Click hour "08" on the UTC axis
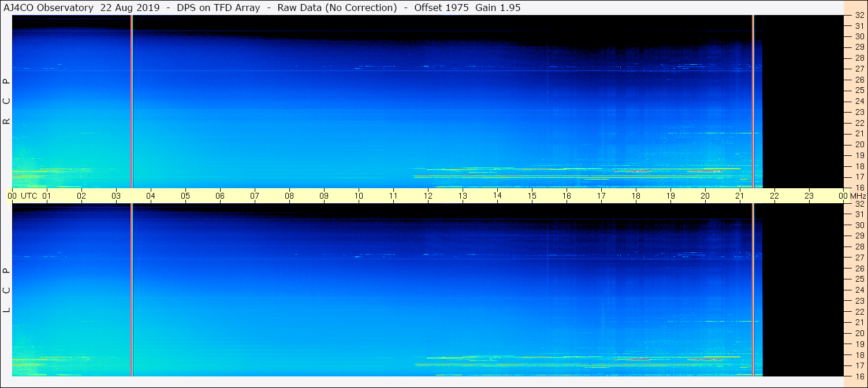This screenshot has height=388, width=868. [289, 196]
